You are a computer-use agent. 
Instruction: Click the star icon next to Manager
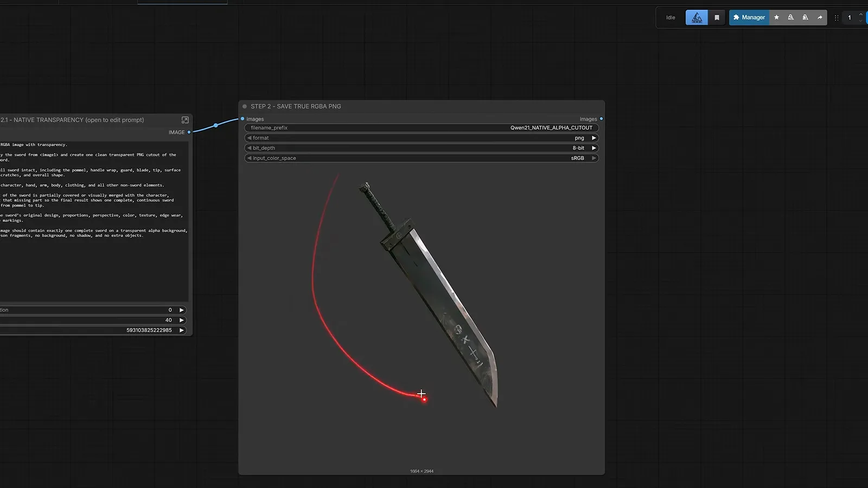tap(776, 17)
